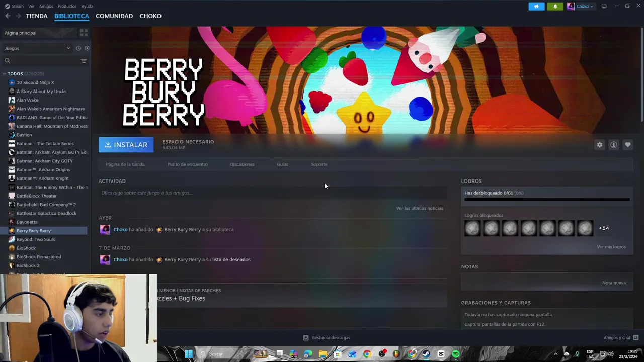Select BioShock Remastered in list
The height and width of the screenshot is (362, 644).
45,257
